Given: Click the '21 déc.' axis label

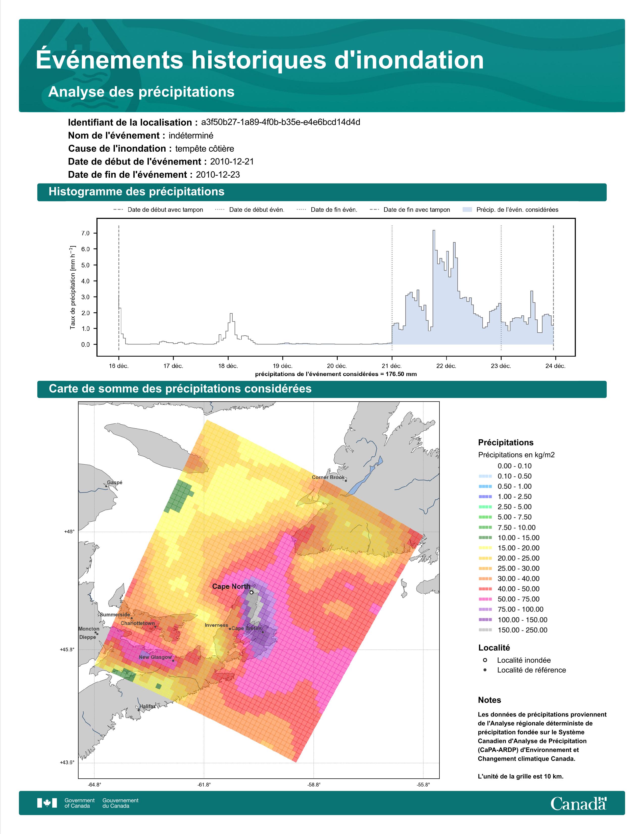Looking at the screenshot, I should pos(392,366).
